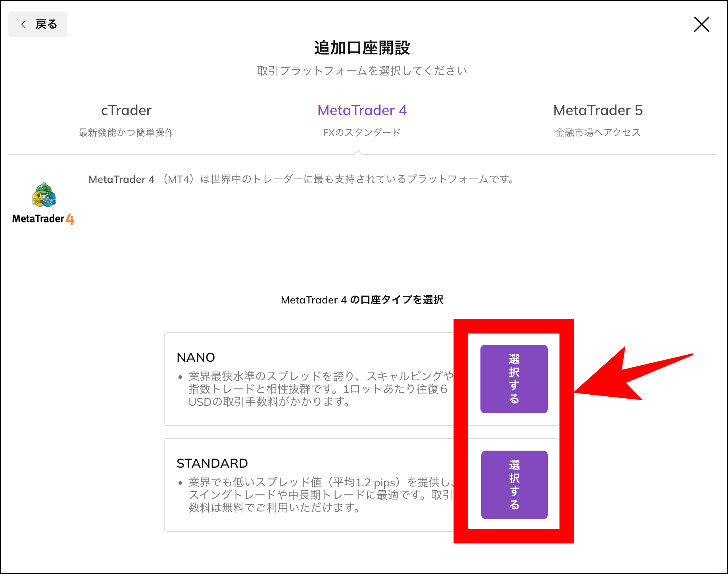Close the dialog with the X icon
The width and height of the screenshot is (728, 574).
pyautogui.click(x=701, y=24)
